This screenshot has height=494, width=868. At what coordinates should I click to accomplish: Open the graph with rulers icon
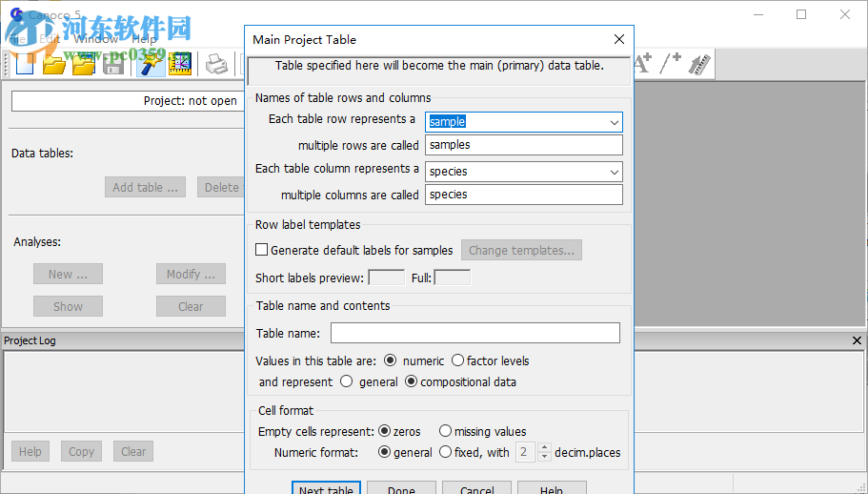[x=179, y=64]
